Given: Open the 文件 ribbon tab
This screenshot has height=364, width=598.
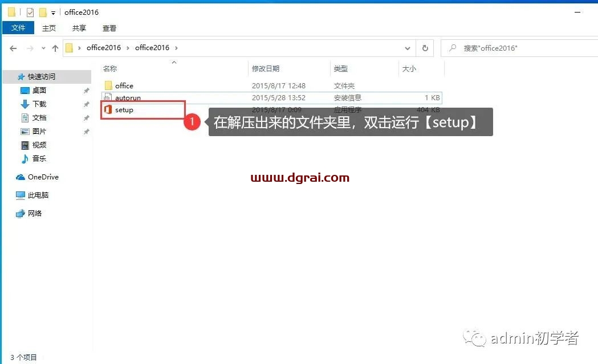Looking at the screenshot, I should point(18,28).
